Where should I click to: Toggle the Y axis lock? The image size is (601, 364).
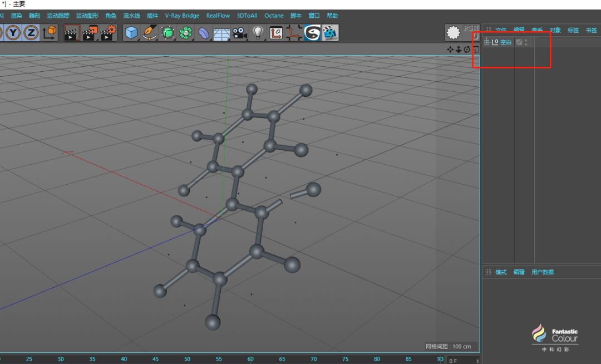pos(13,33)
